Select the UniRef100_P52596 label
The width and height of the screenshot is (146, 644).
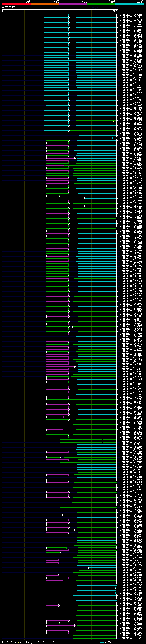point(131,110)
